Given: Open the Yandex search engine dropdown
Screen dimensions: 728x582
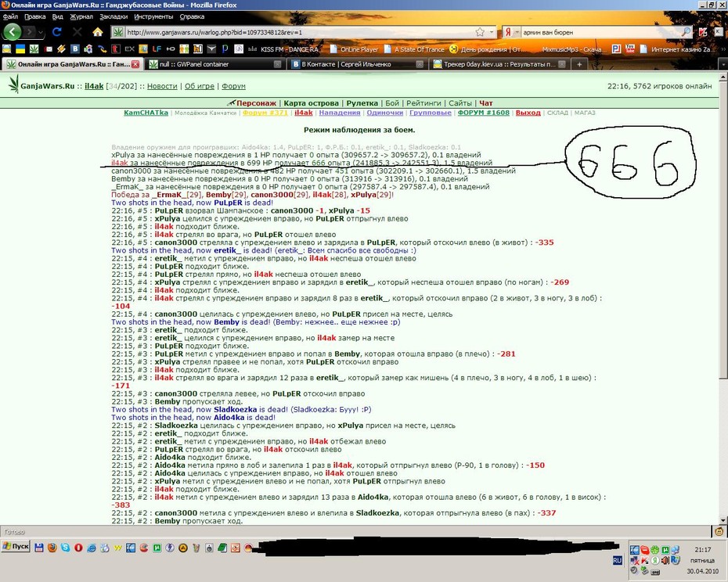Looking at the screenshot, I should (517, 32).
